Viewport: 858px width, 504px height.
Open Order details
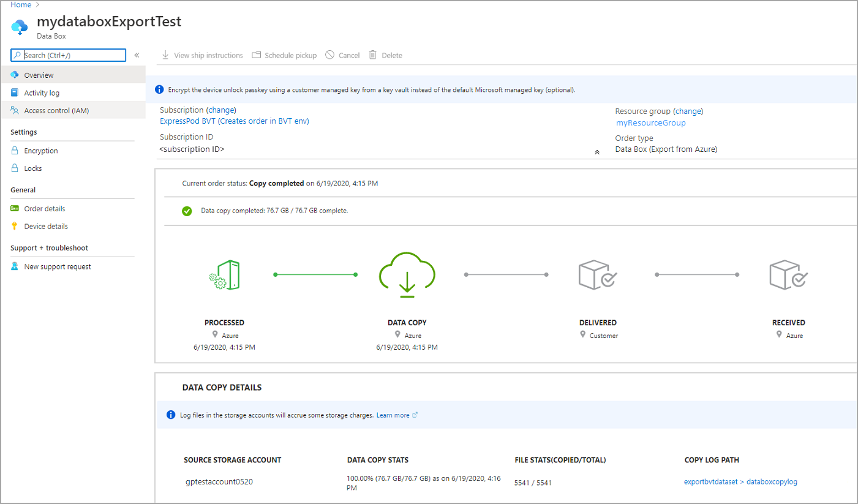point(44,208)
